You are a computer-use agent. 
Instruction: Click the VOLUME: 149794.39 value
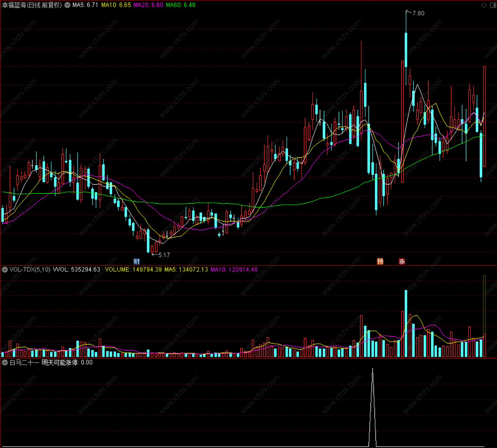[x=133, y=270]
